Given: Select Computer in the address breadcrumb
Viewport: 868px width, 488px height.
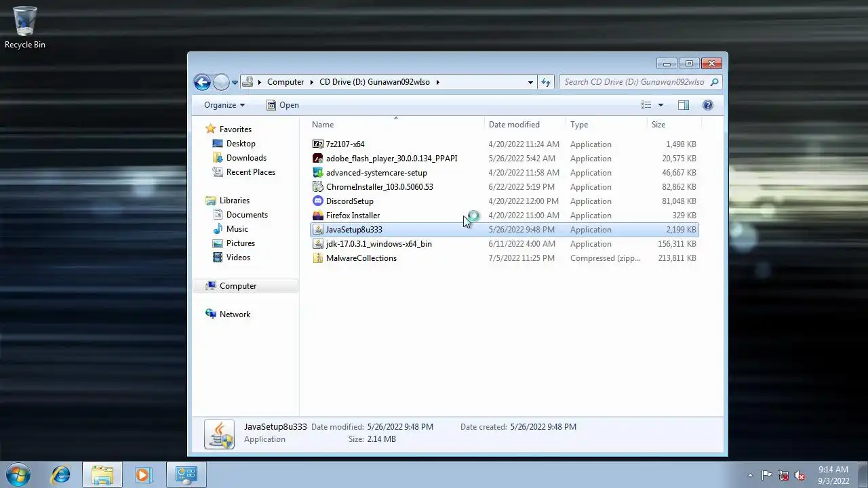Looking at the screenshot, I should click(285, 82).
